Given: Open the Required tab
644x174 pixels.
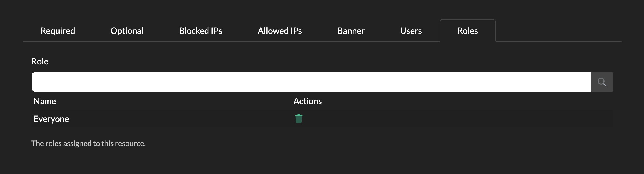Looking at the screenshot, I should (58, 31).
